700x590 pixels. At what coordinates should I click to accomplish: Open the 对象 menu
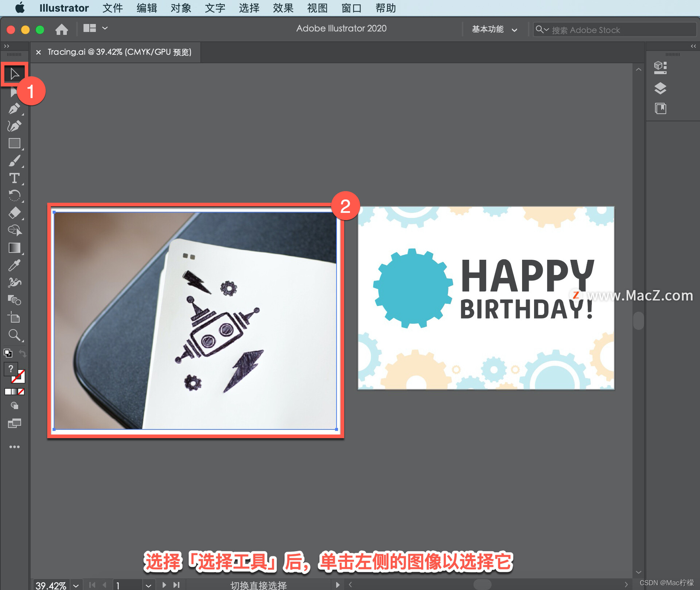click(x=181, y=8)
